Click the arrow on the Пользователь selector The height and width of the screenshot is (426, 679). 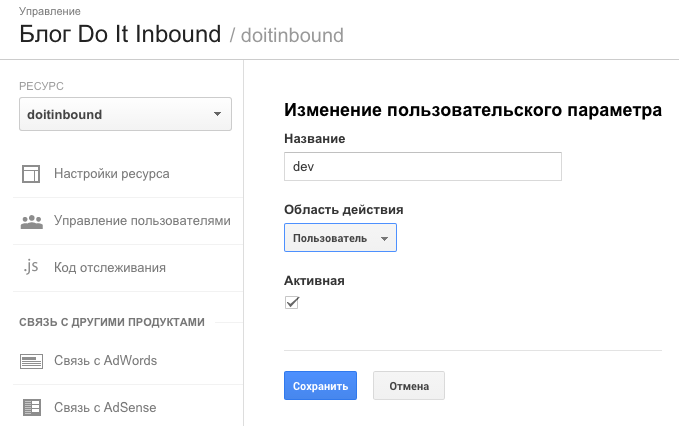384,239
